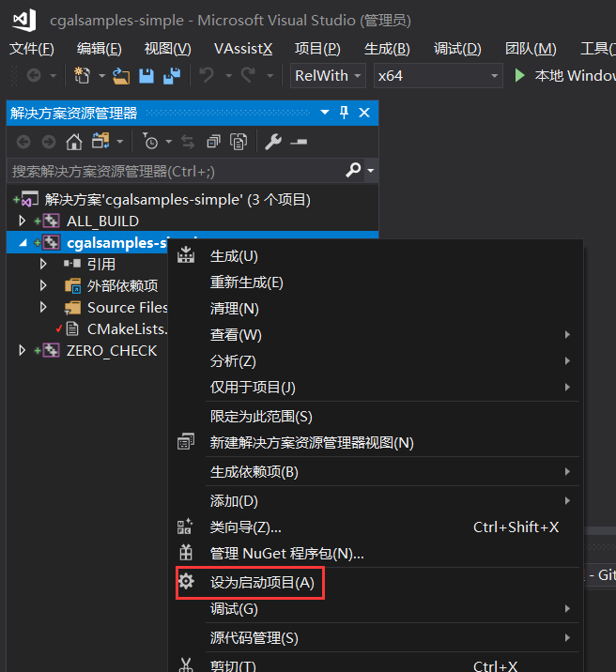Open the search options dropdown arrow
616x672 pixels.
tap(370, 171)
